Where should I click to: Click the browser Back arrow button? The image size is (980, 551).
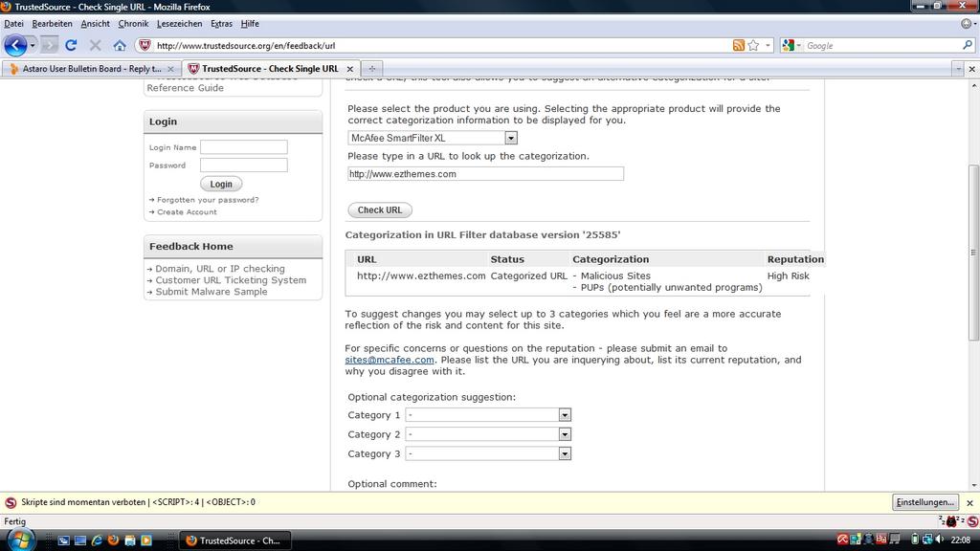pos(14,45)
